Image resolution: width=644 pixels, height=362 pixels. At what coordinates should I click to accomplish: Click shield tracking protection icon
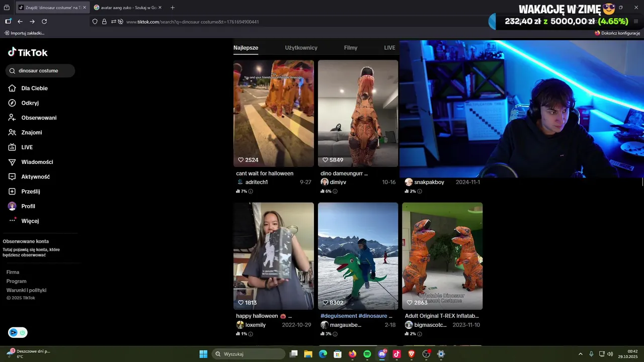(95, 22)
